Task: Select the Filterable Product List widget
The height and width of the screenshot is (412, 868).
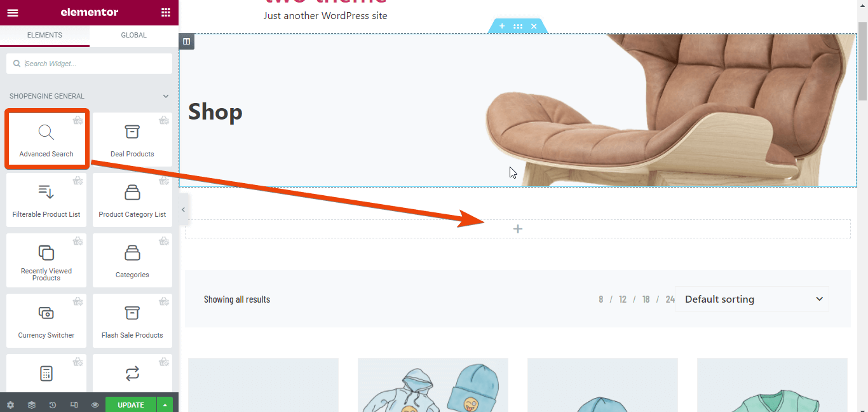Action: 46,200
